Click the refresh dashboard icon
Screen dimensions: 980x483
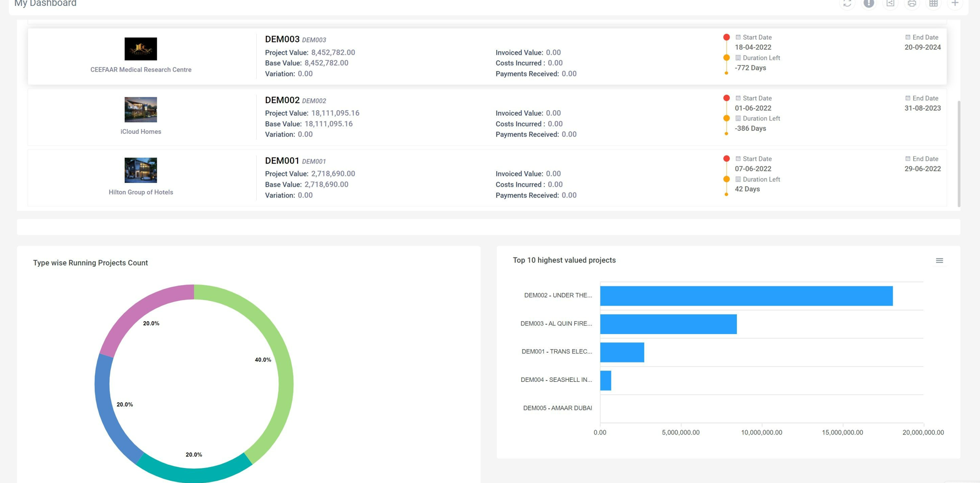coord(847,3)
